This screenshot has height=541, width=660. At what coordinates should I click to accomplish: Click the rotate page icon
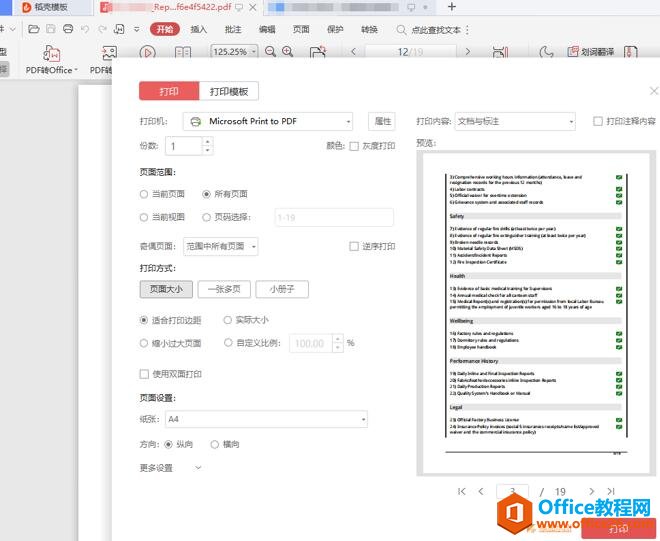coord(318,52)
